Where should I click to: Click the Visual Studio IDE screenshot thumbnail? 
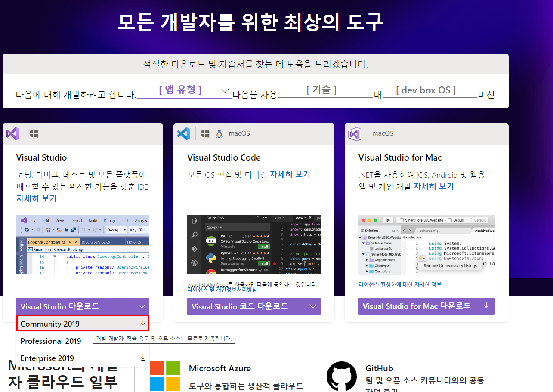point(83,244)
